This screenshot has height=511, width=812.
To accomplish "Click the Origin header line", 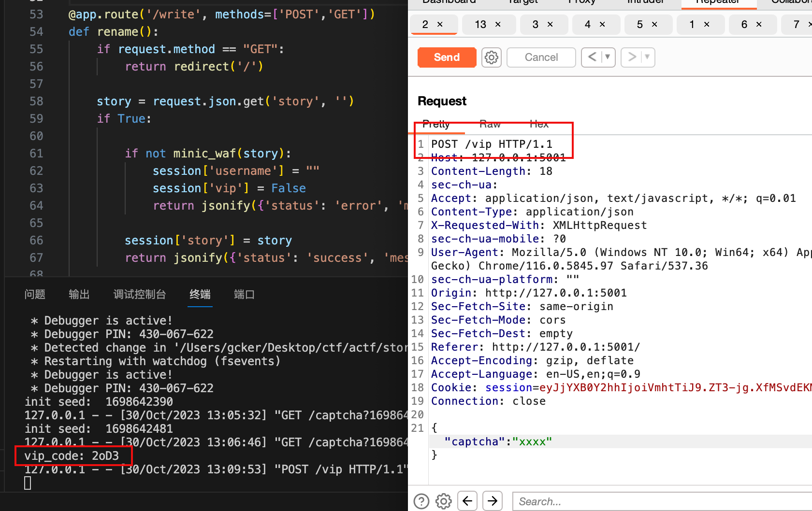I will click(529, 293).
